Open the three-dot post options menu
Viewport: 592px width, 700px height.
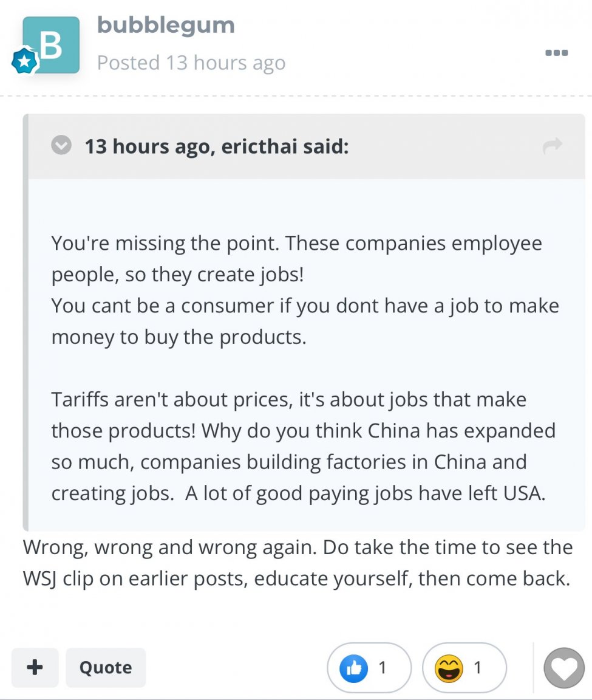click(x=556, y=53)
